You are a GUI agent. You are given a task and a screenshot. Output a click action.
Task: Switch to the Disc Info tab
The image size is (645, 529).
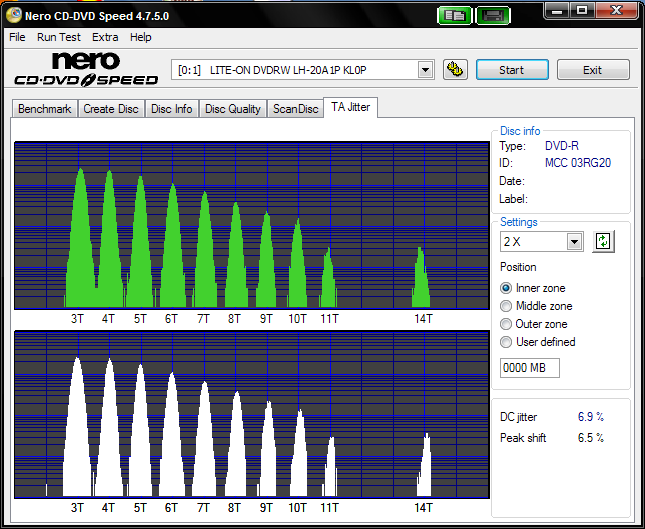click(x=172, y=109)
